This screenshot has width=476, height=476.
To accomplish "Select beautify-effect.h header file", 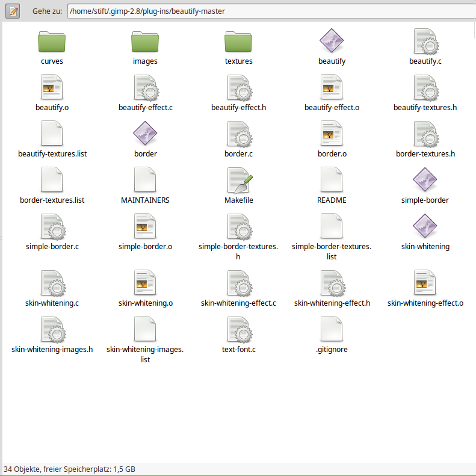I will pos(238,88).
